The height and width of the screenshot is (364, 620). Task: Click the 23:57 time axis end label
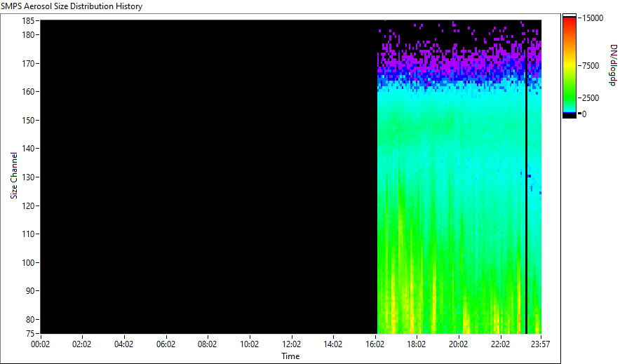pos(540,344)
